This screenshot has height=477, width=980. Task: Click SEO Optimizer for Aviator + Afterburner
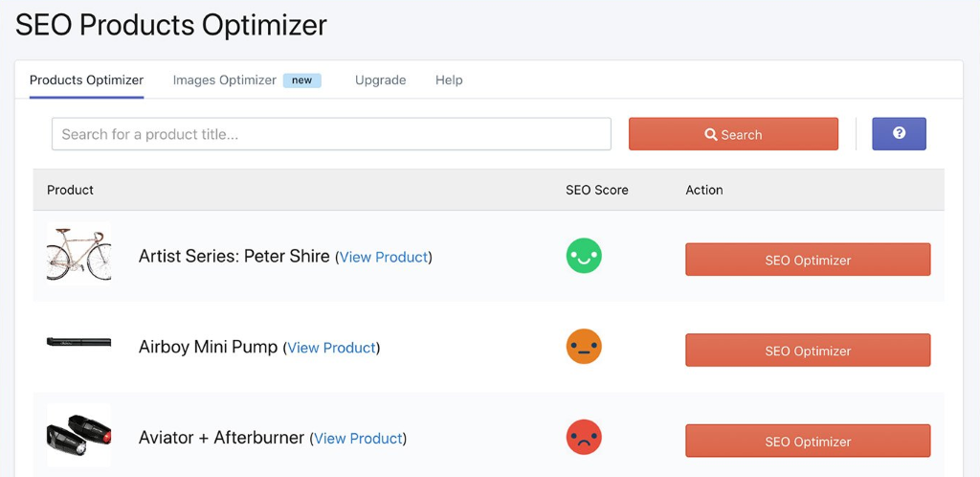pyautogui.click(x=808, y=442)
